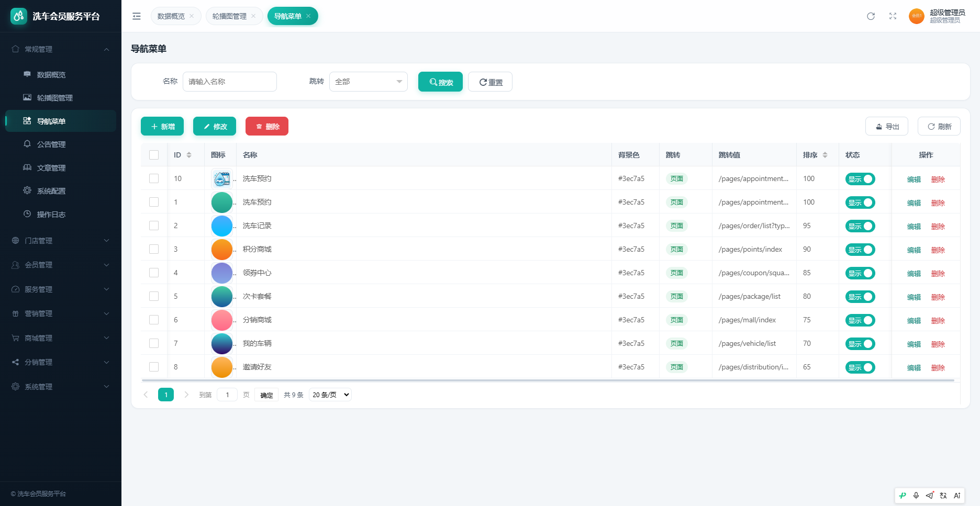This screenshot has height=506, width=980.
Task: Expand the 门店管理 sidebar group
Action: click(61, 241)
